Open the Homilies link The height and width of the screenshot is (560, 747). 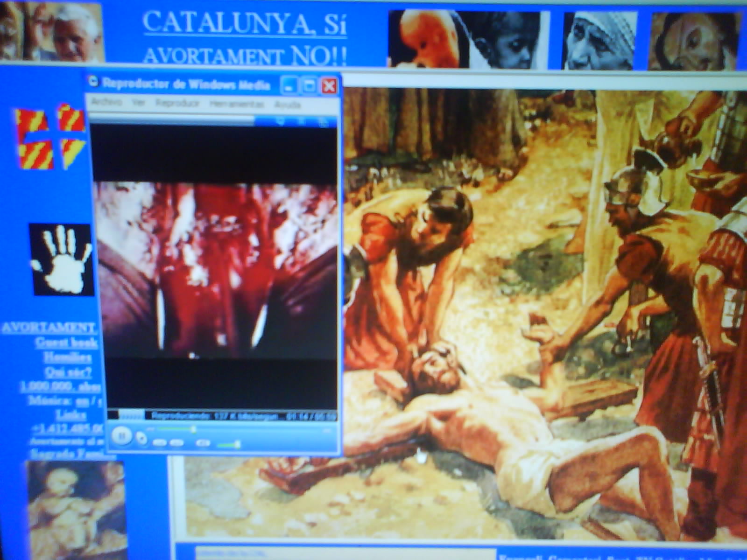[x=68, y=357]
